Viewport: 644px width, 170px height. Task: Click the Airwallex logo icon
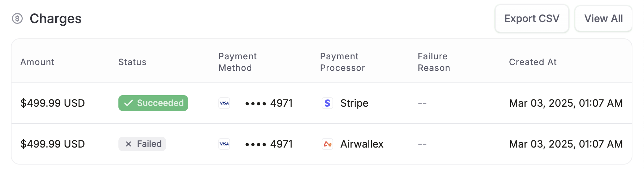click(327, 144)
